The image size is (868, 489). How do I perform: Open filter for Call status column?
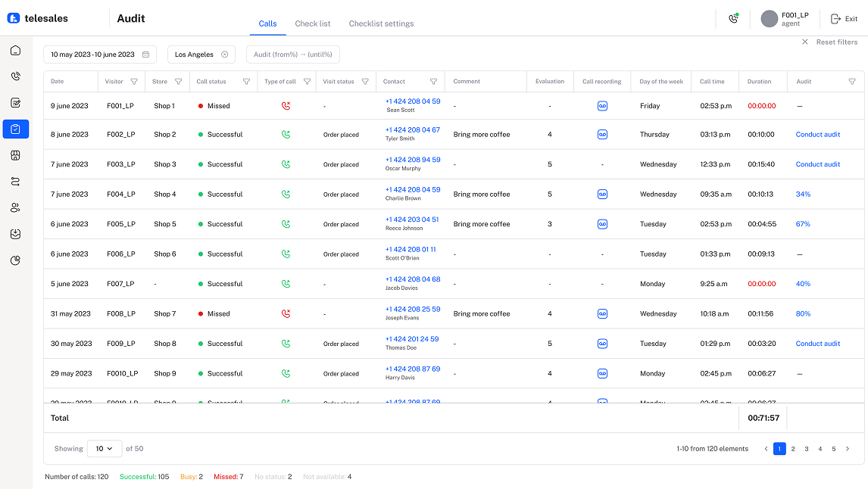point(246,82)
